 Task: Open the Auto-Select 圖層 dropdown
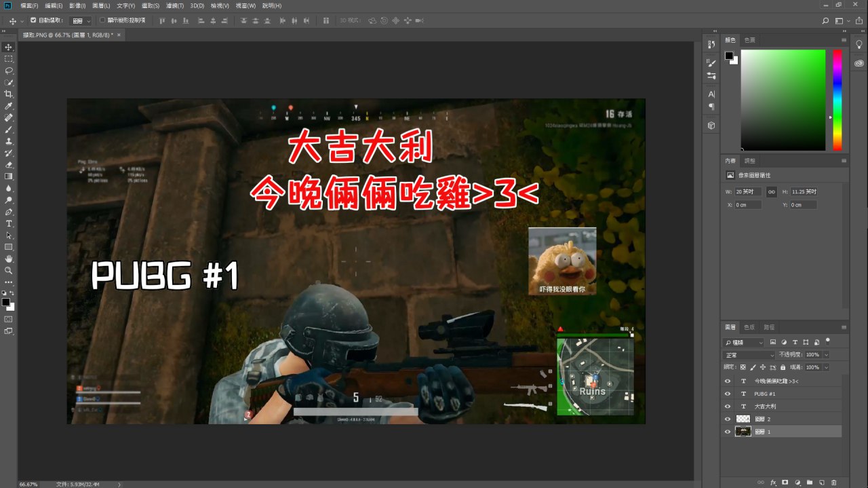80,21
